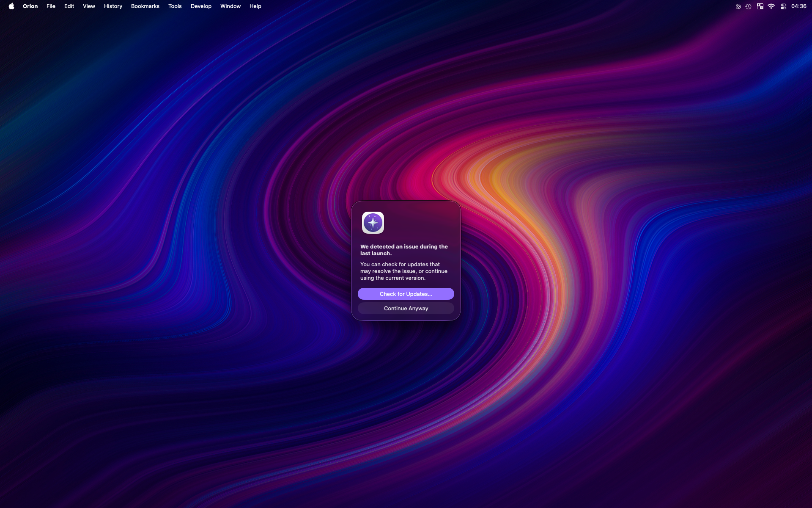This screenshot has width=812, height=508.
Task: Open Control Center from menu bar
Action: pyautogui.click(x=783, y=6)
